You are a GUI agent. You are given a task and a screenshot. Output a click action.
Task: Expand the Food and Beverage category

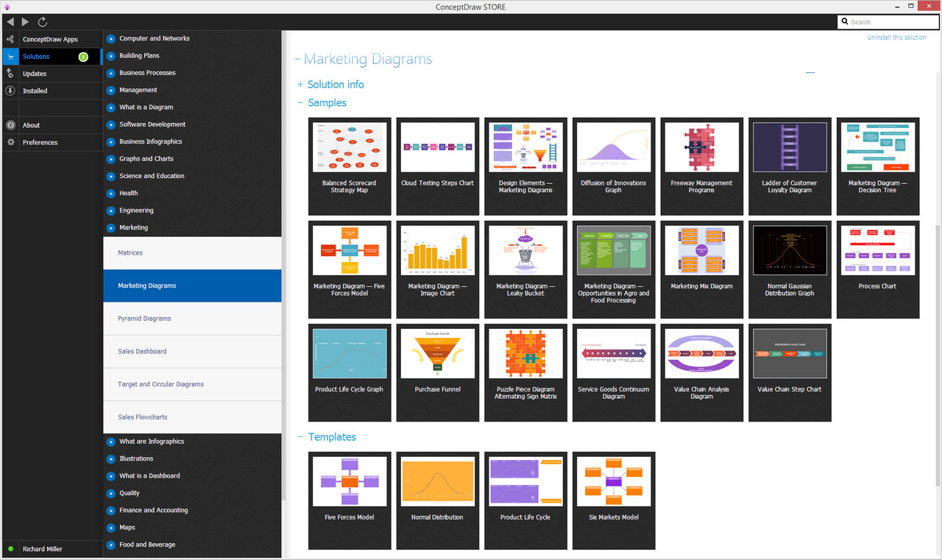pyautogui.click(x=111, y=545)
